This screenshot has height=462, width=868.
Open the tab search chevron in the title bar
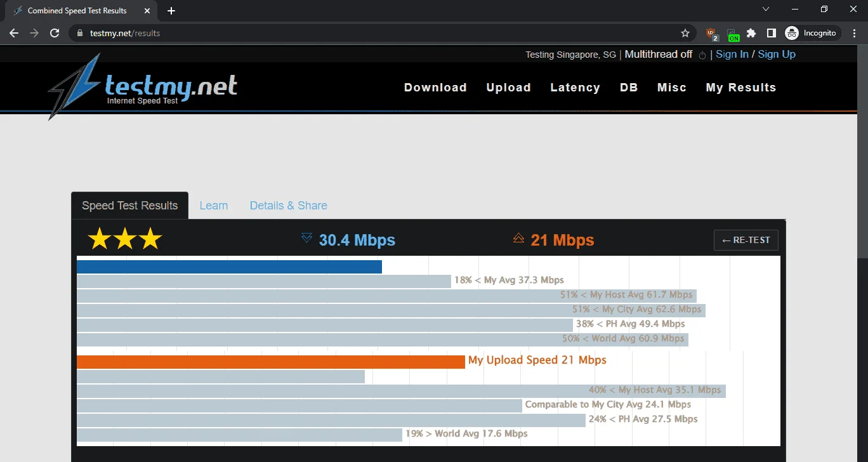(x=766, y=10)
